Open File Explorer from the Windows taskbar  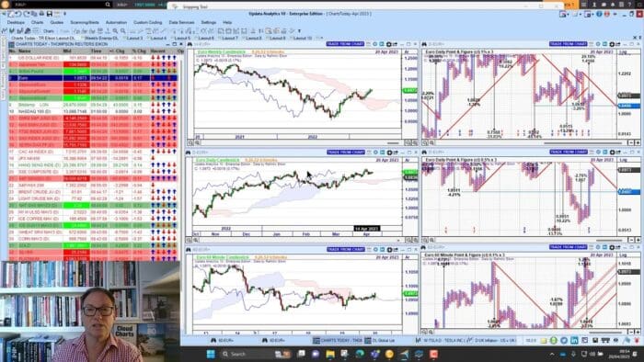pos(330,354)
